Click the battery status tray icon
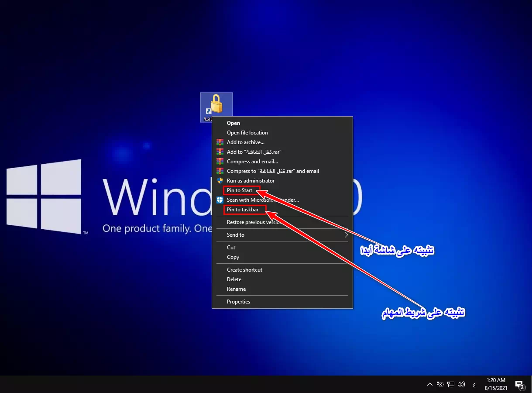The image size is (532, 393). click(440, 384)
